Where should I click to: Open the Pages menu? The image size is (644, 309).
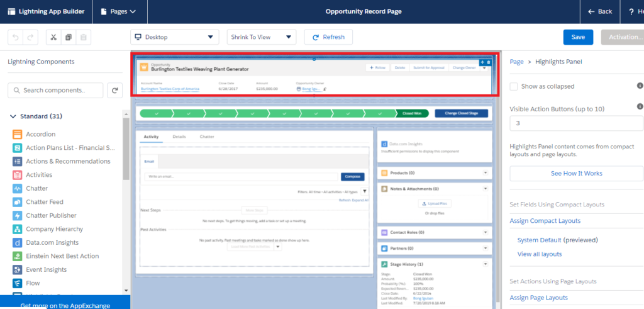coord(123,11)
